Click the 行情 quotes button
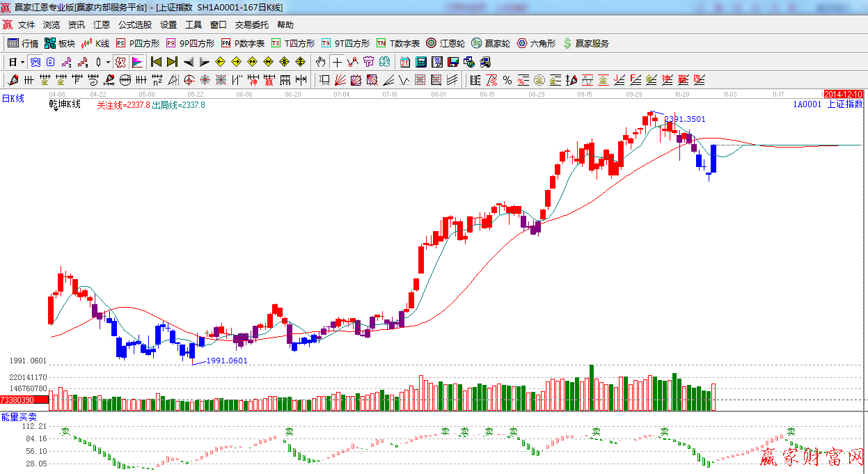Viewport: 868px width, 474px height. 23,43
